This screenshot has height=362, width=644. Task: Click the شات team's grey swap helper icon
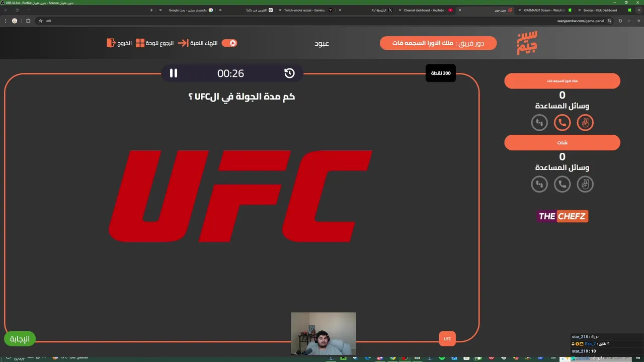(x=539, y=185)
